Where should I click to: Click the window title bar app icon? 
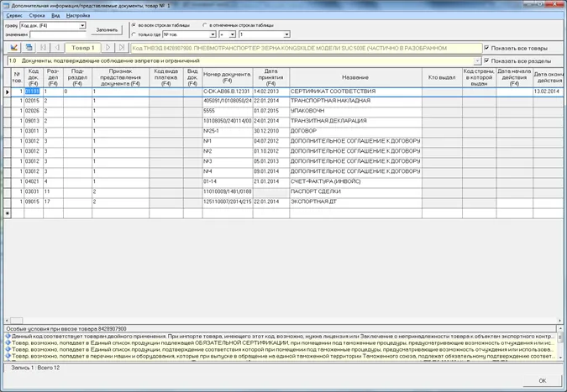[x=6, y=6]
